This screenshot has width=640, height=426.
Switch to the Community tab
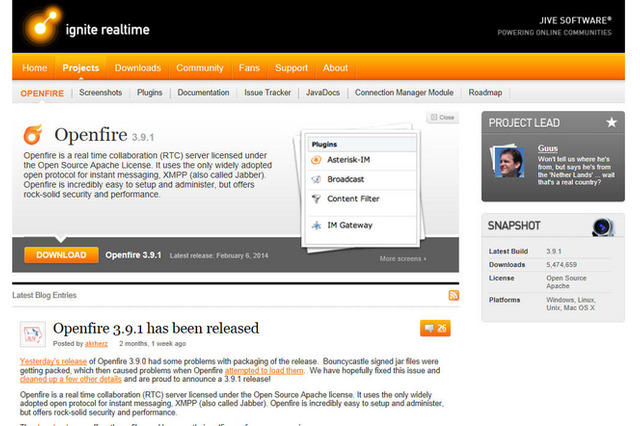pyautogui.click(x=199, y=68)
